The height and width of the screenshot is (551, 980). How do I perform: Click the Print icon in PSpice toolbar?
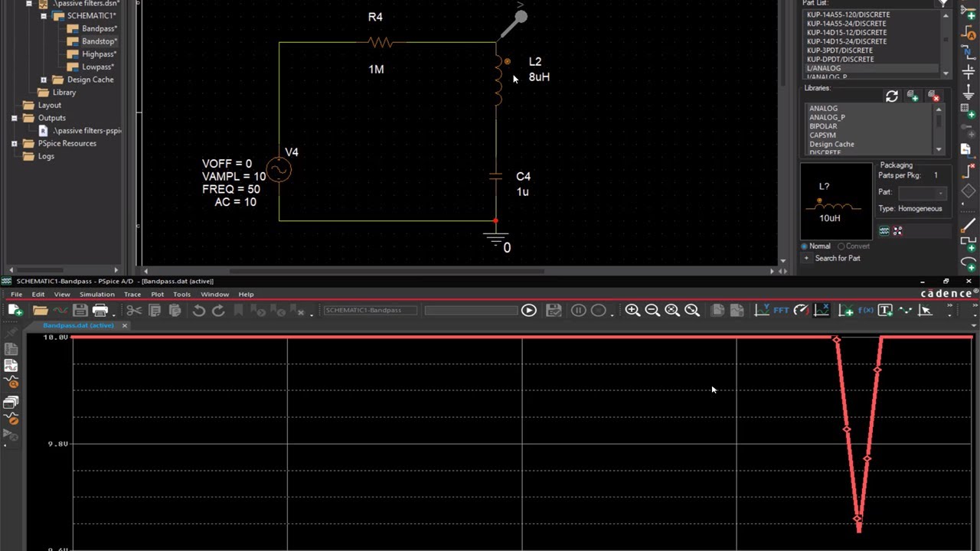tap(100, 310)
